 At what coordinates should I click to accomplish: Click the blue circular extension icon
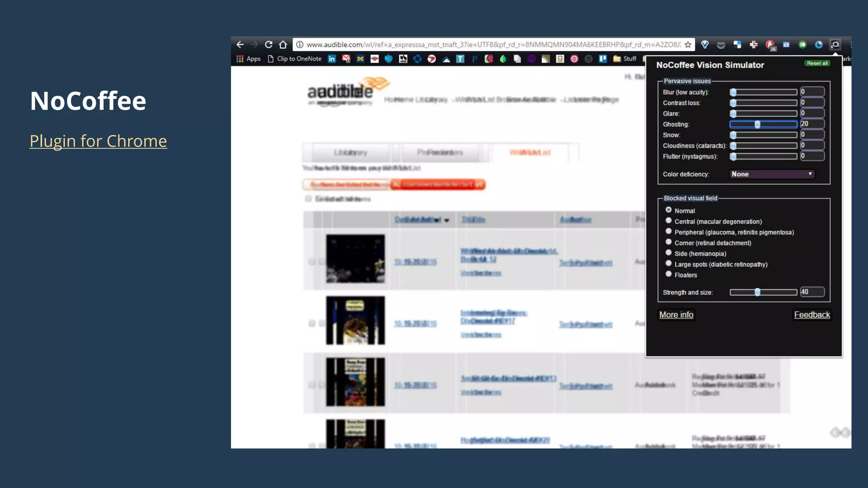(x=818, y=44)
